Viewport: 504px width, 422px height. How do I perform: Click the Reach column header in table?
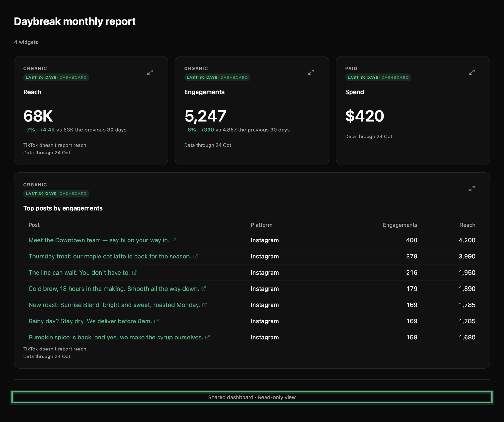[467, 225]
